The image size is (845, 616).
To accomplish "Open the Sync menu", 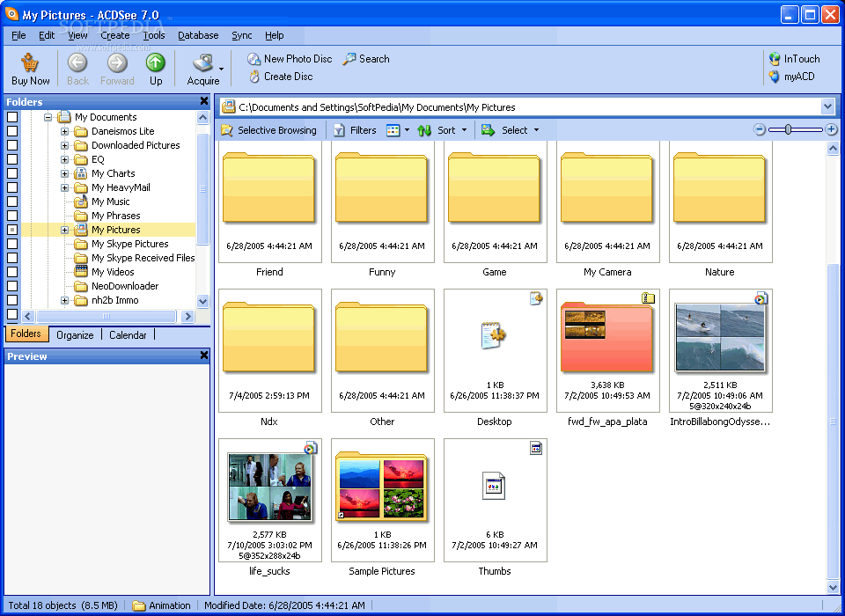I will [x=242, y=35].
